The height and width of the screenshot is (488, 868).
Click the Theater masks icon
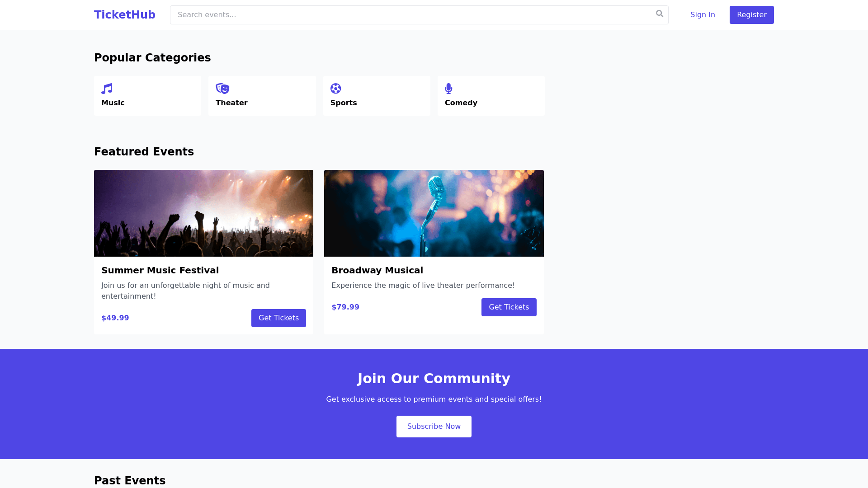pos(222,89)
